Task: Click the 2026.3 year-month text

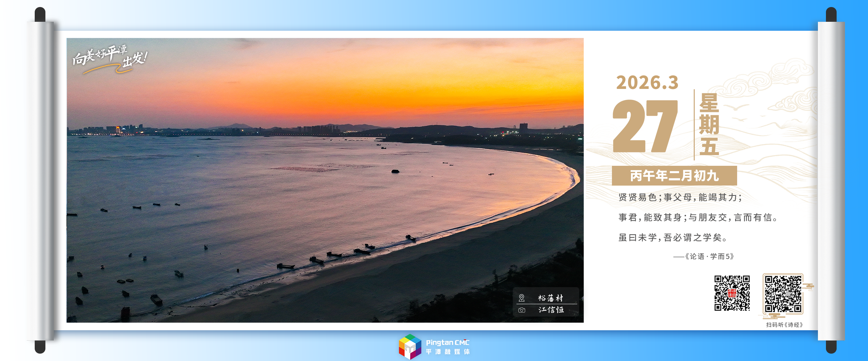Action: (647, 83)
